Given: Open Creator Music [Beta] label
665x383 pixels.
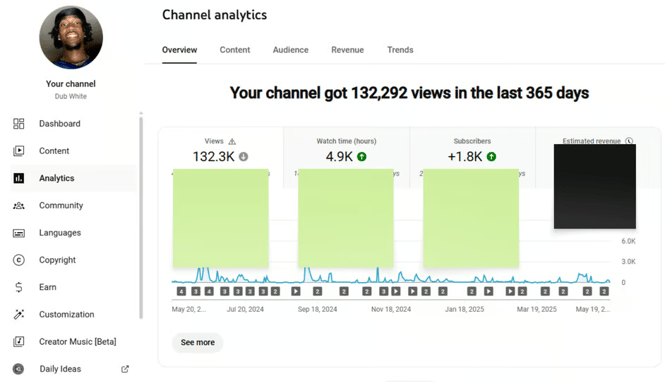Looking at the screenshot, I should (78, 341).
